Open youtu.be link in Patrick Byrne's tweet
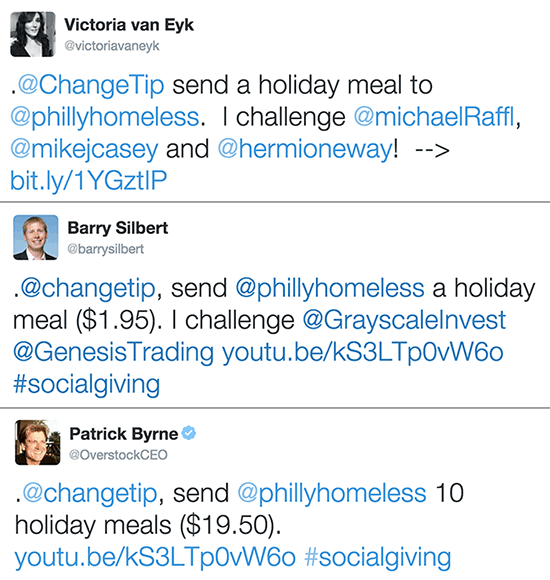550x580 pixels. (155, 557)
